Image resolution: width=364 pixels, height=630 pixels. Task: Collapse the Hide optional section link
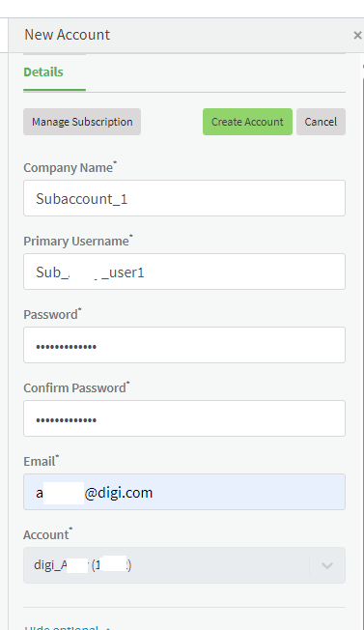(x=65, y=627)
